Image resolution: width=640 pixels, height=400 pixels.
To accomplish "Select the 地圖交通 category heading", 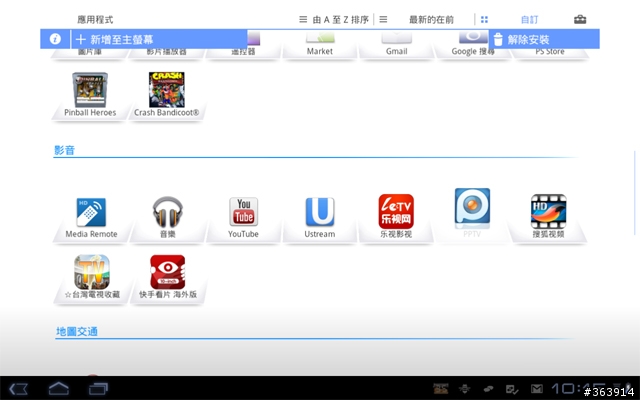I will [77, 331].
